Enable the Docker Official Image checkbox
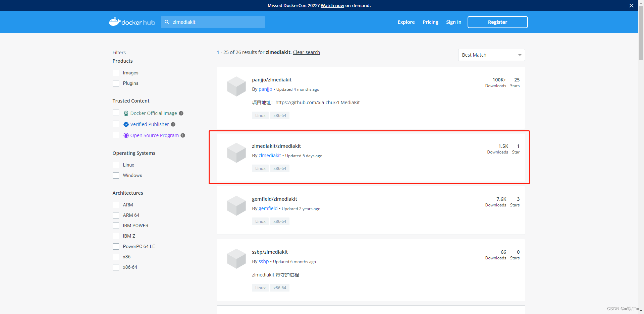This screenshot has height=314, width=644. 116,113
